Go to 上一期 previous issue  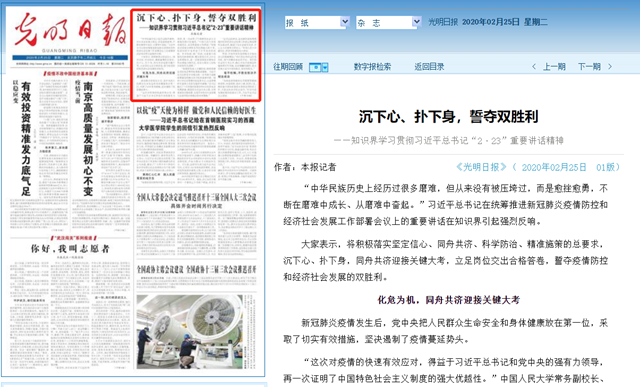[554, 67]
